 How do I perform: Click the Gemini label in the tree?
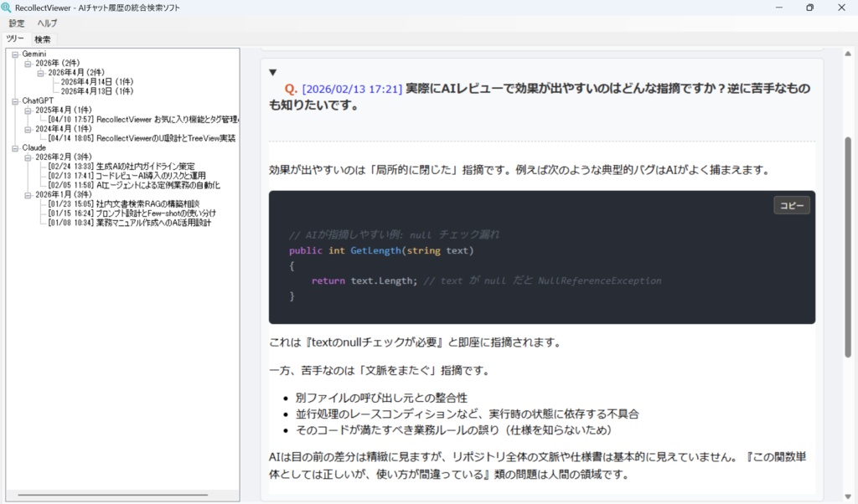click(x=34, y=54)
